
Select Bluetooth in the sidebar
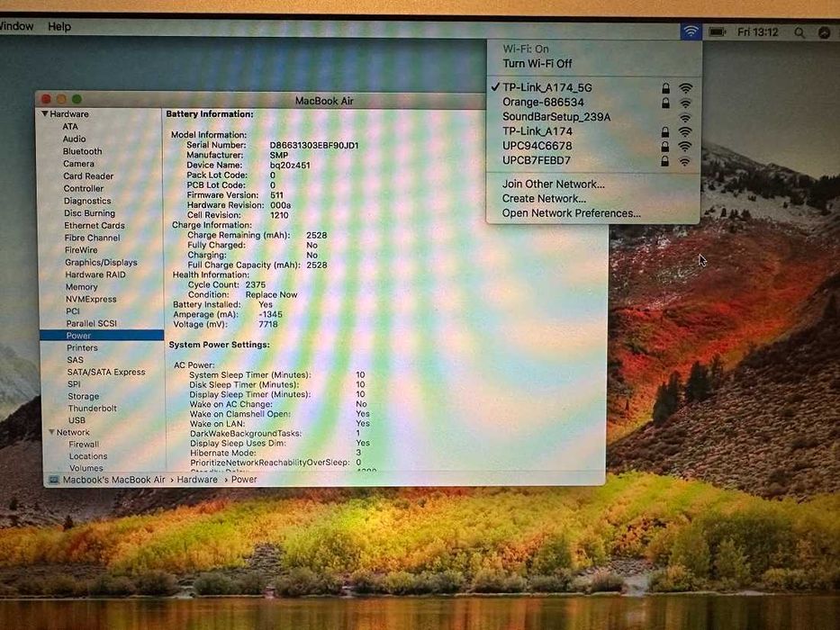[82, 151]
